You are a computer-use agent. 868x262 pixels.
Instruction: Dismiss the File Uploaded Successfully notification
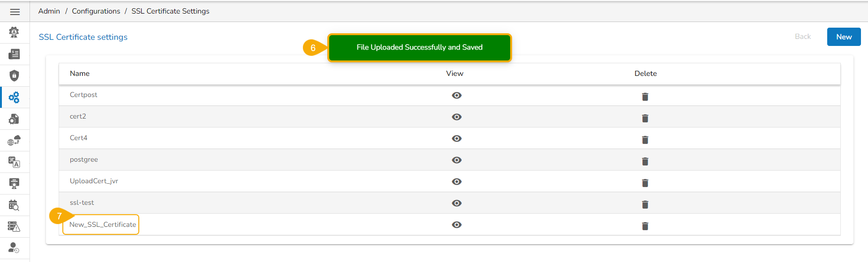[419, 47]
